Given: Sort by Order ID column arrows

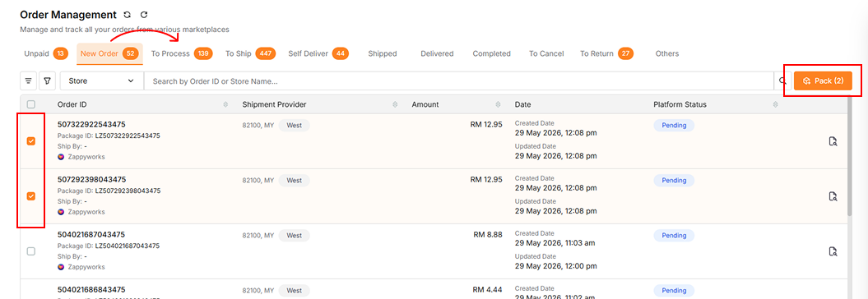Looking at the screenshot, I should [x=225, y=104].
